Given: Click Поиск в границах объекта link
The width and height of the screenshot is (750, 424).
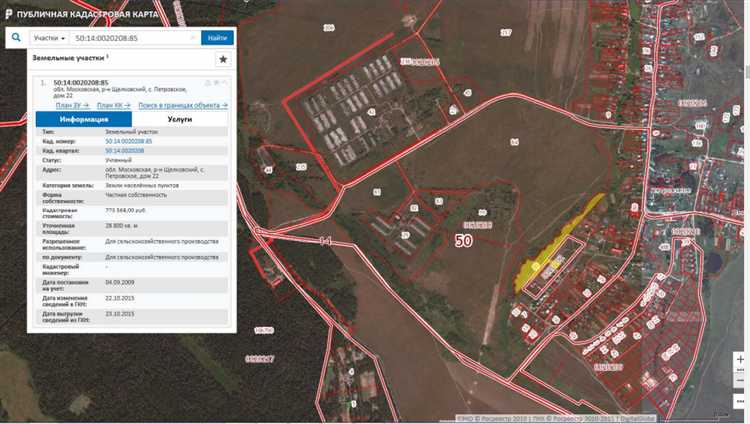Looking at the screenshot, I should [182, 105].
